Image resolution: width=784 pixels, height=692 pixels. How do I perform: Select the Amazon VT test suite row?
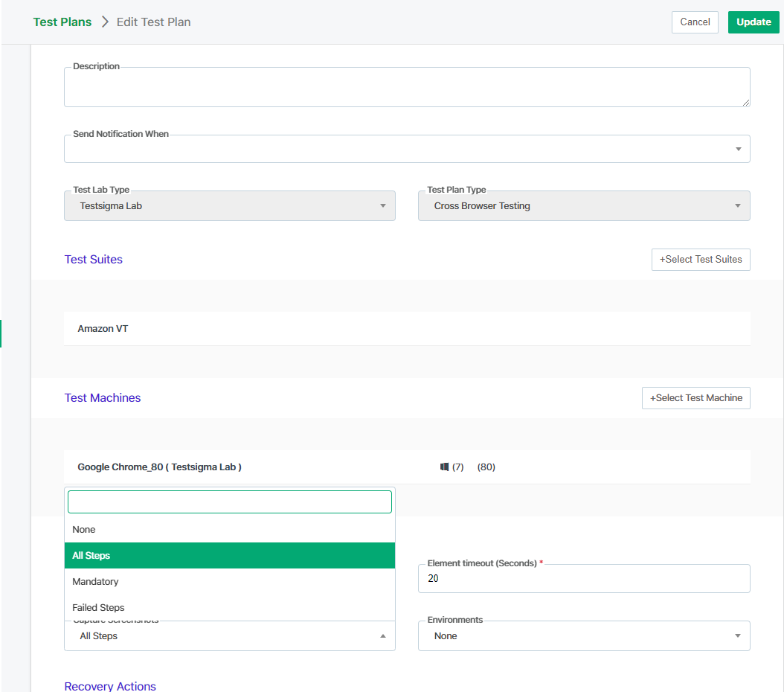pyautogui.click(x=407, y=328)
